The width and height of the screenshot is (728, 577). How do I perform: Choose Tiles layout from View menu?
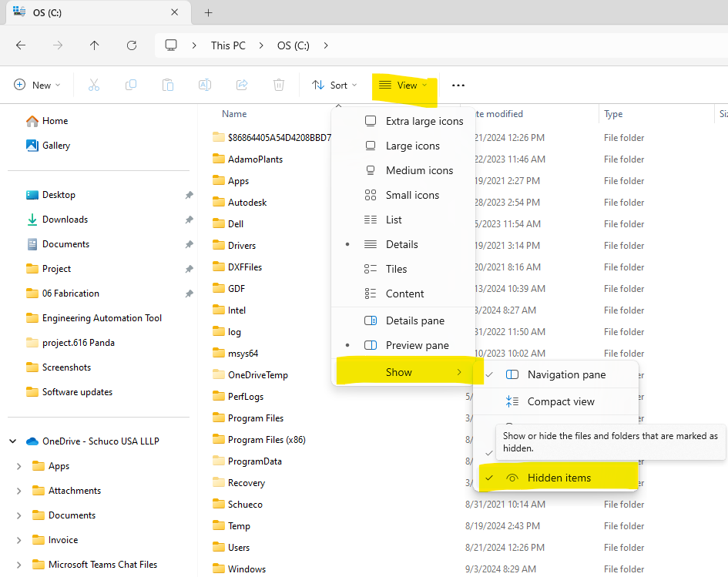point(396,269)
